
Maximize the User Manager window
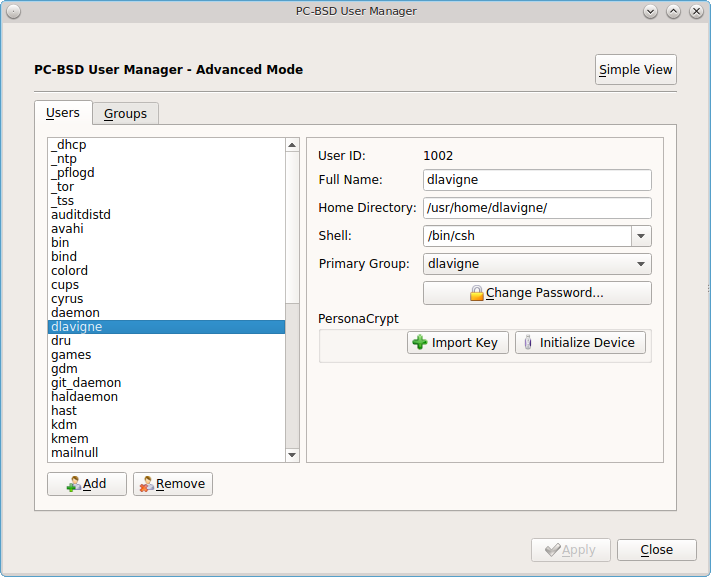tap(673, 11)
